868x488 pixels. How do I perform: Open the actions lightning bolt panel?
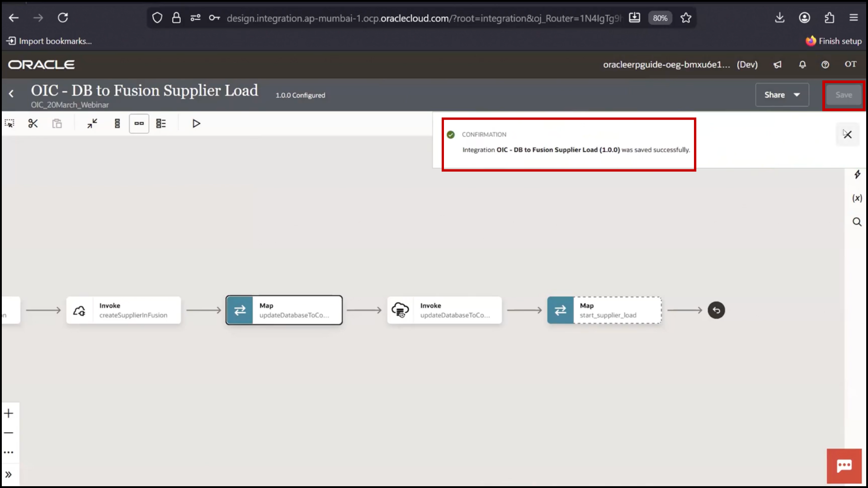tap(857, 174)
